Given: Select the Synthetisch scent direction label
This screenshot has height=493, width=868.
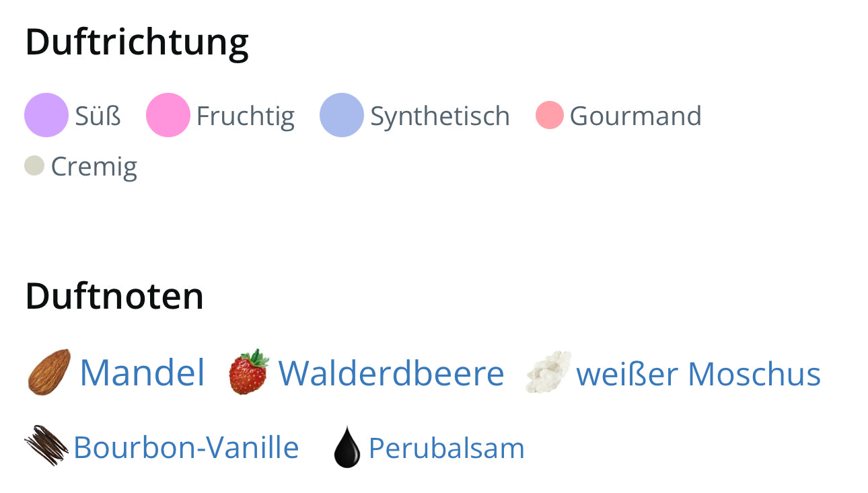Looking at the screenshot, I should [439, 116].
